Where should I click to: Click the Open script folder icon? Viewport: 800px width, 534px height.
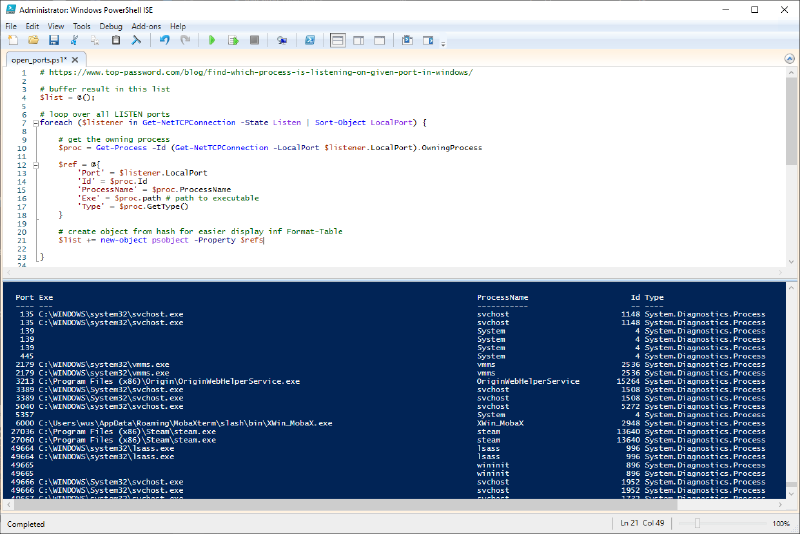pos(33,40)
